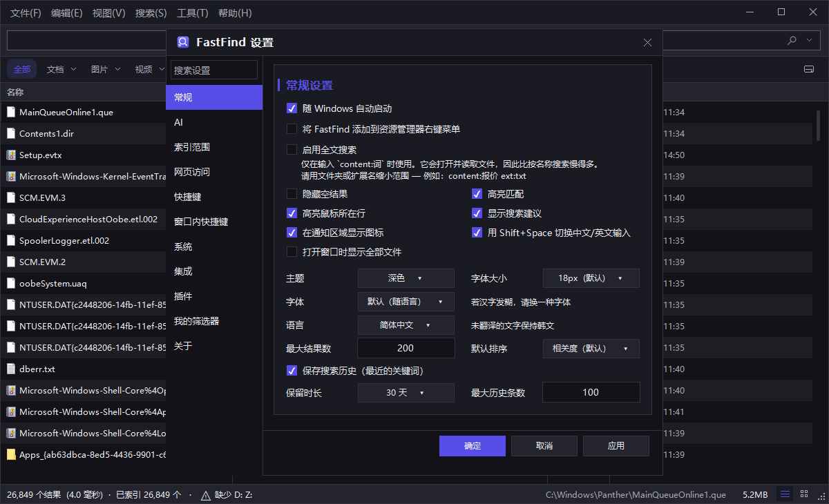Expand the 图片 filter dropdown
The width and height of the screenshot is (829, 504).
point(117,69)
